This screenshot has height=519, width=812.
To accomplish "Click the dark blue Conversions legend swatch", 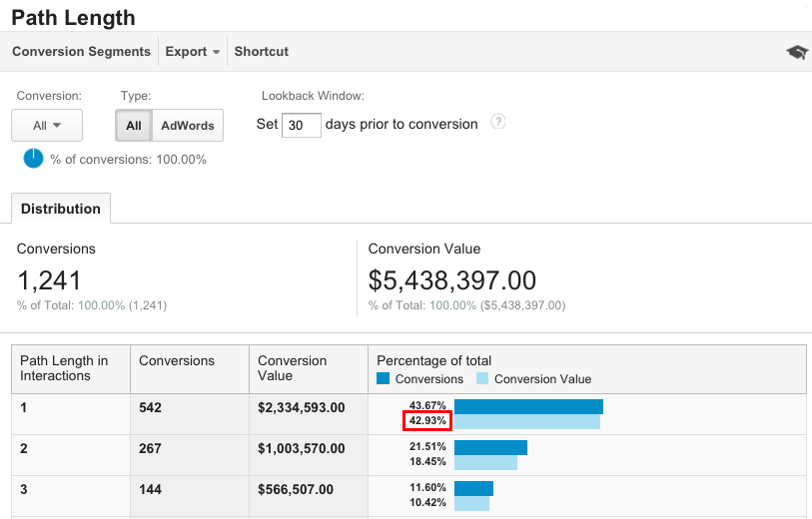I will [x=384, y=379].
